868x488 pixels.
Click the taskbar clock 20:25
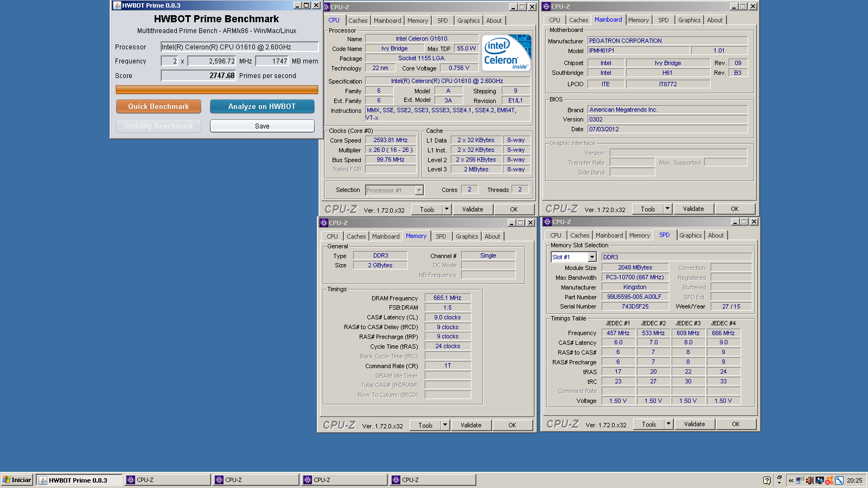pos(854,480)
